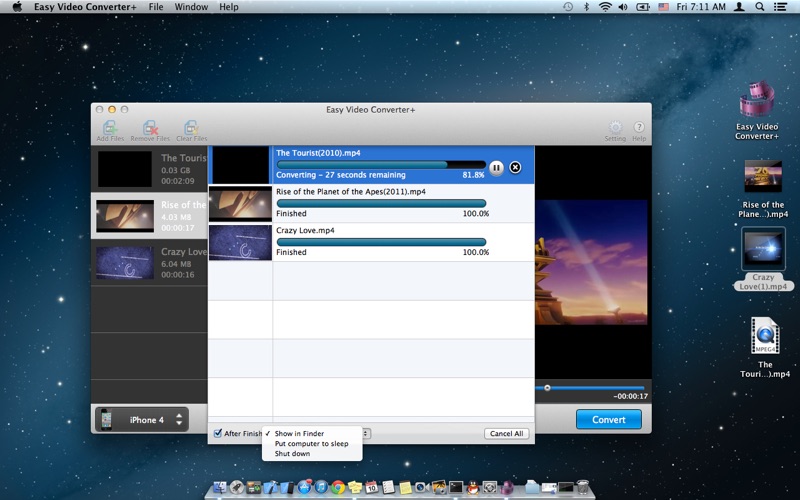Open the Apple menu
800x500 pixels.
coord(17,7)
